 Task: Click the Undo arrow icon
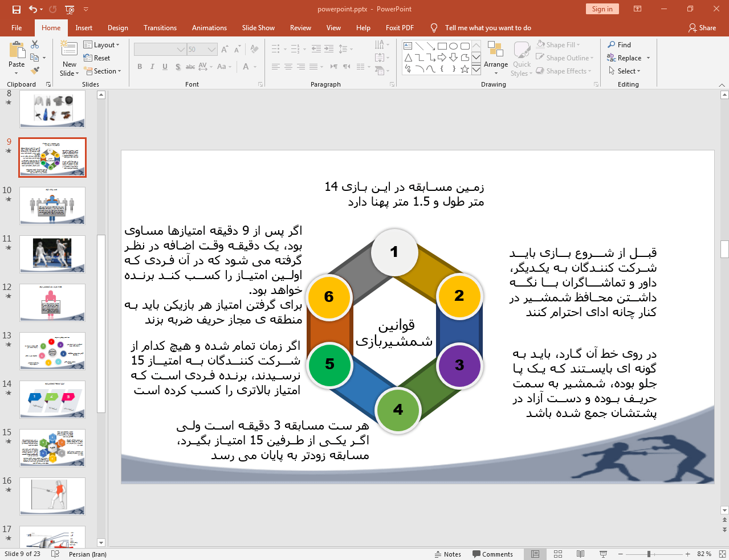pos(33,9)
